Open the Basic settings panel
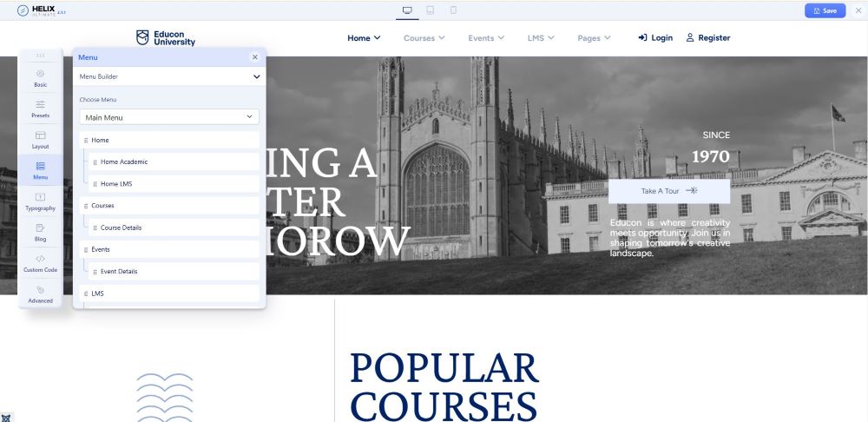 coord(41,78)
